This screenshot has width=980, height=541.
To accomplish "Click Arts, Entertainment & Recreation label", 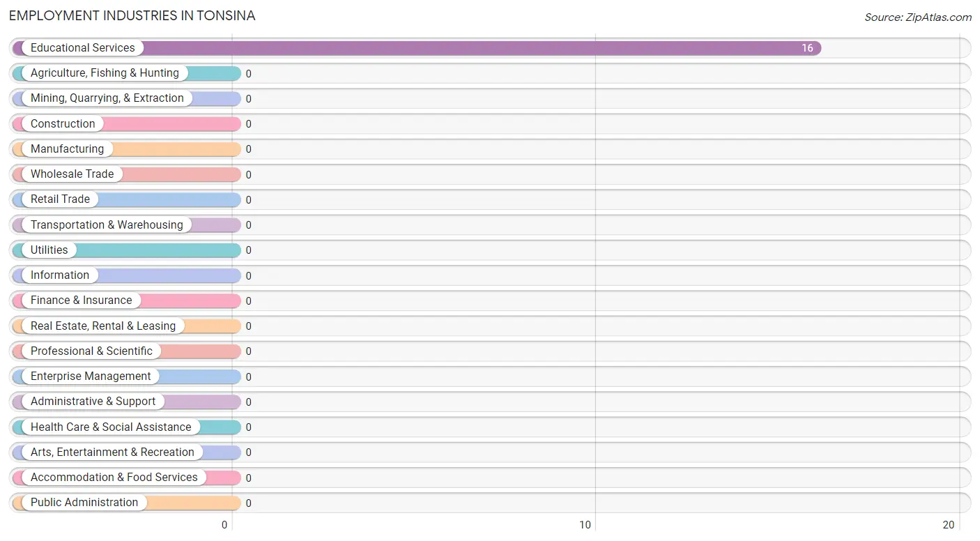I will [x=112, y=452].
